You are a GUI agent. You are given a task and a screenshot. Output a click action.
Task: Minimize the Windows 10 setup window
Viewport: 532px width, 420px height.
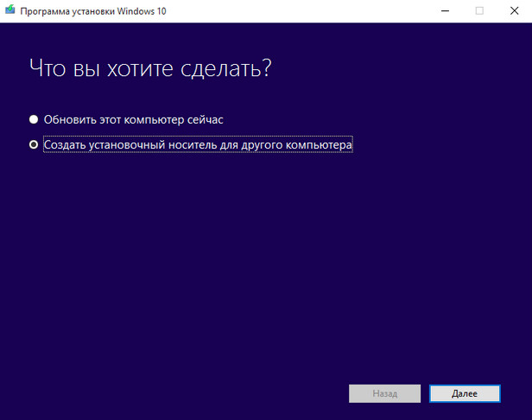(x=445, y=11)
